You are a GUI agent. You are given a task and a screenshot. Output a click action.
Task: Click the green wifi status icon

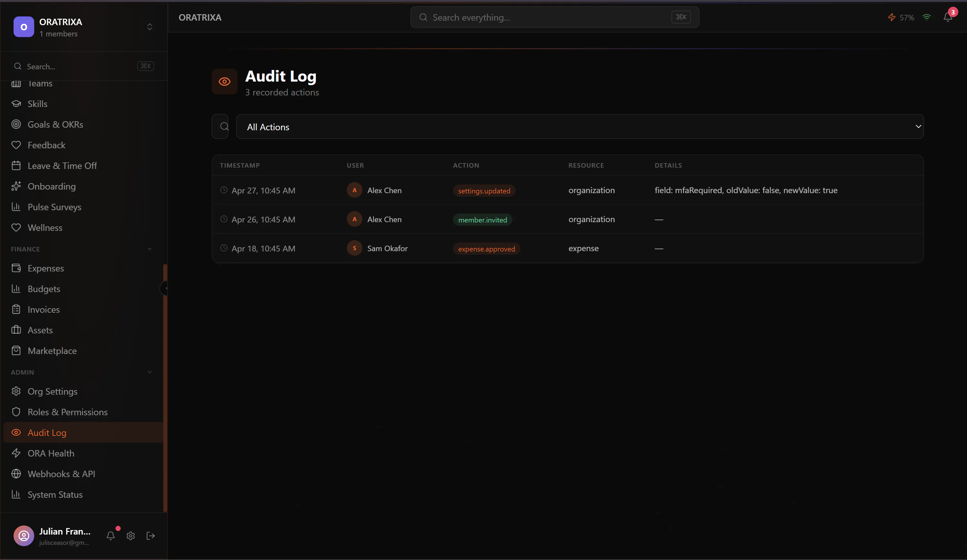(x=926, y=17)
